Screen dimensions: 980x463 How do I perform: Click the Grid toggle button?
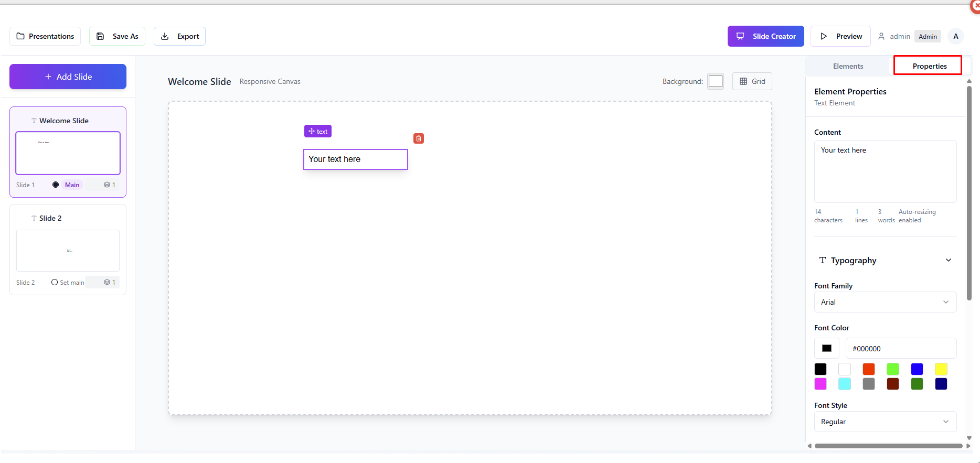click(x=752, y=81)
